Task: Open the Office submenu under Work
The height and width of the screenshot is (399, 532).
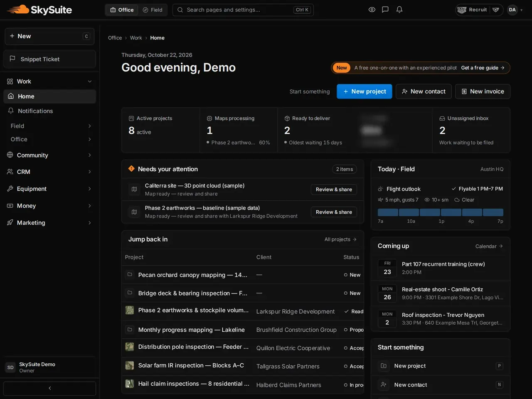Action: 50,139
